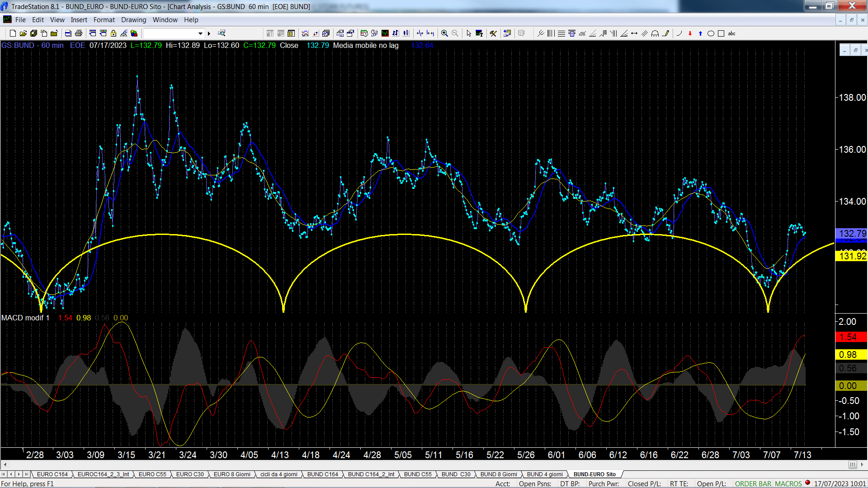Viewport: 868px width, 488px height.
Task: Open the Insert menu
Action: click(x=79, y=19)
